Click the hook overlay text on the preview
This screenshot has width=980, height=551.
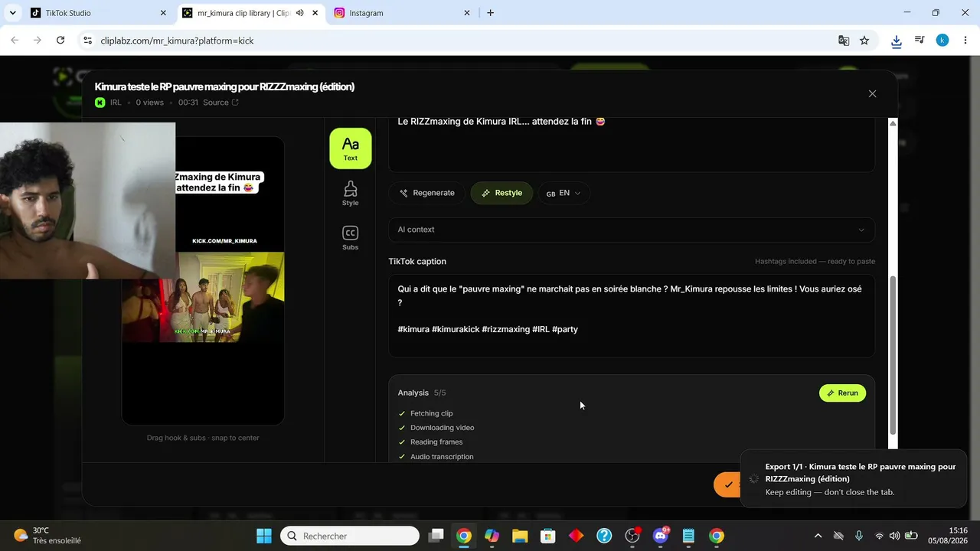click(x=218, y=182)
